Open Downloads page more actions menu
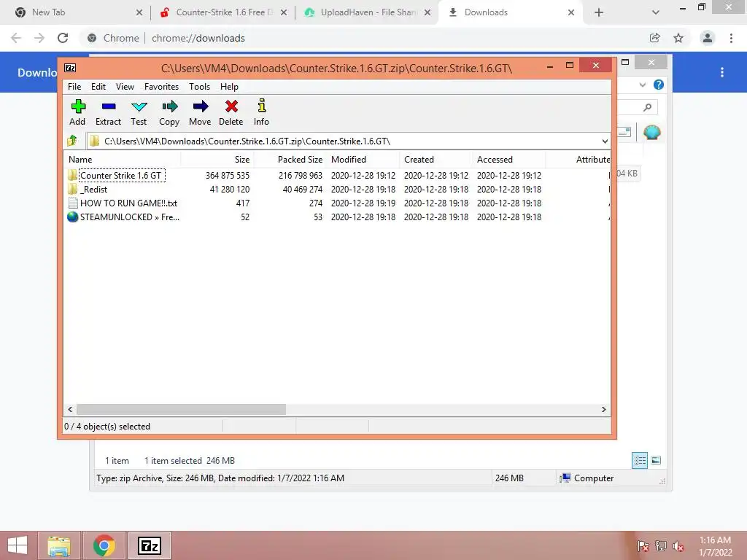 coord(722,72)
